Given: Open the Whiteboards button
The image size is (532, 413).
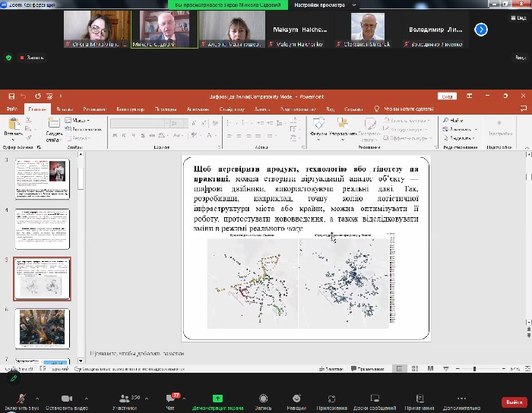Looking at the screenshot, I should click(374, 399).
